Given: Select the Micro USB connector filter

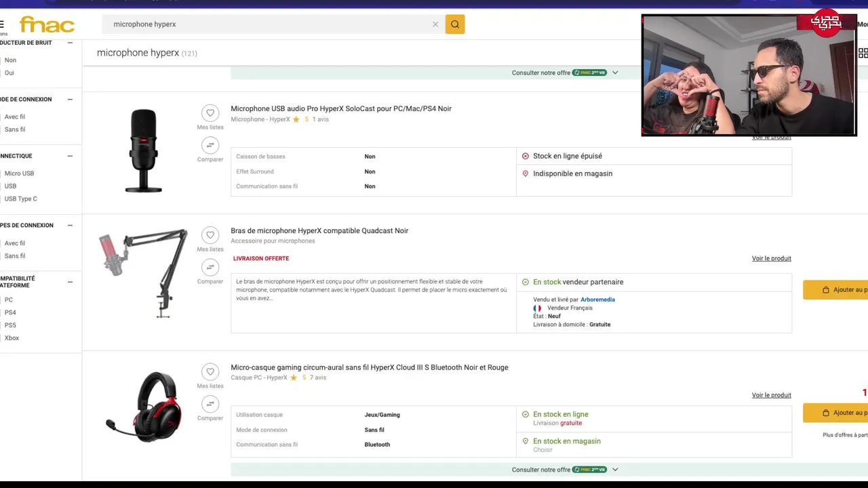Looking at the screenshot, I should pos(19,174).
